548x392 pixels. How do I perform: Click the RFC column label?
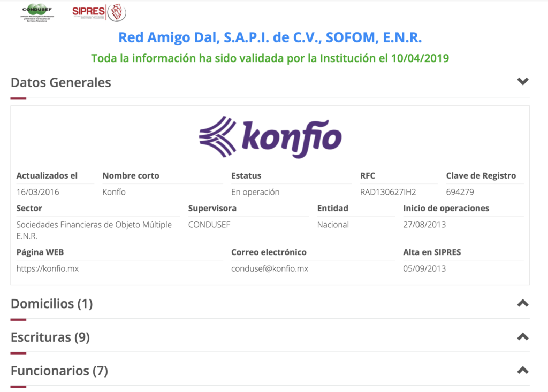[367, 175]
